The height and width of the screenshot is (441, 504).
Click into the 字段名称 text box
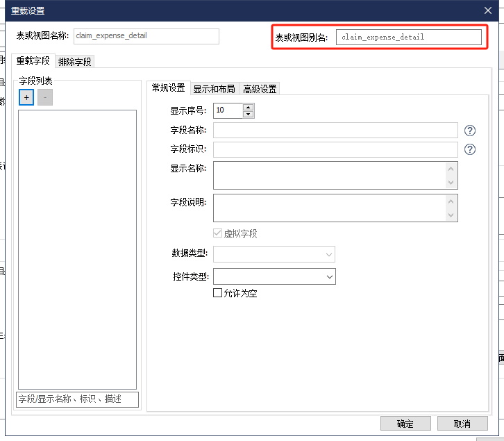335,131
